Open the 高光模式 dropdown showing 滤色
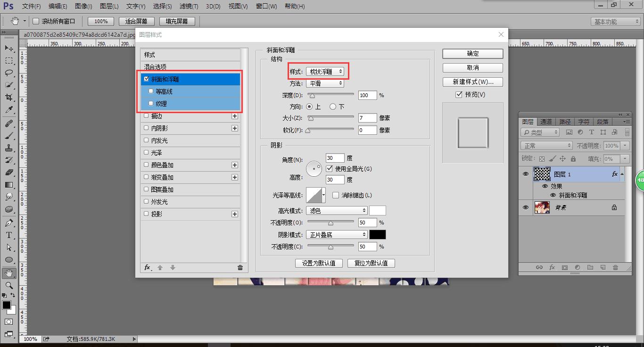644x347 pixels. pyautogui.click(x=336, y=210)
